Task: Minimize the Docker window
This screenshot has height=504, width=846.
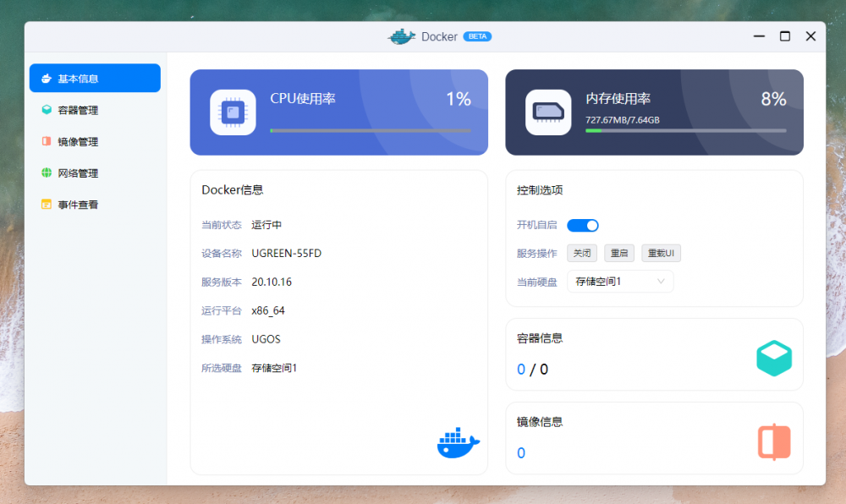Action: click(759, 36)
